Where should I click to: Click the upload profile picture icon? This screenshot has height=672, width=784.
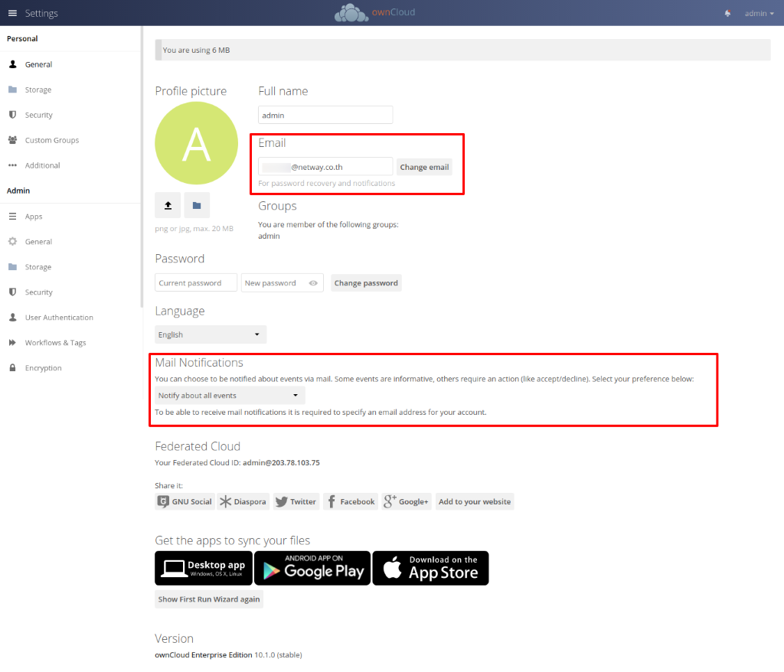coord(168,205)
